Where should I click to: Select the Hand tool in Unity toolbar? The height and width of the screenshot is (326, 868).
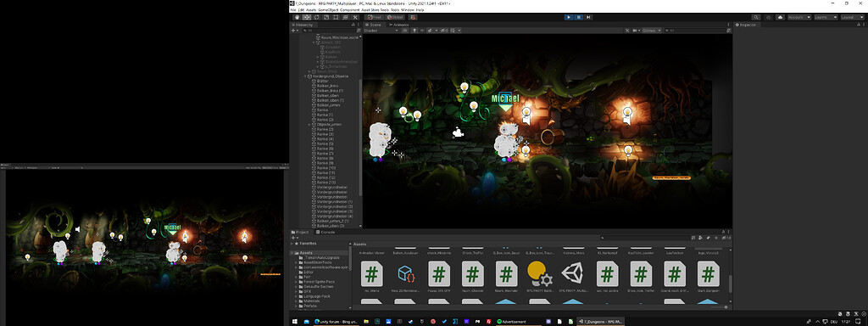pos(296,17)
